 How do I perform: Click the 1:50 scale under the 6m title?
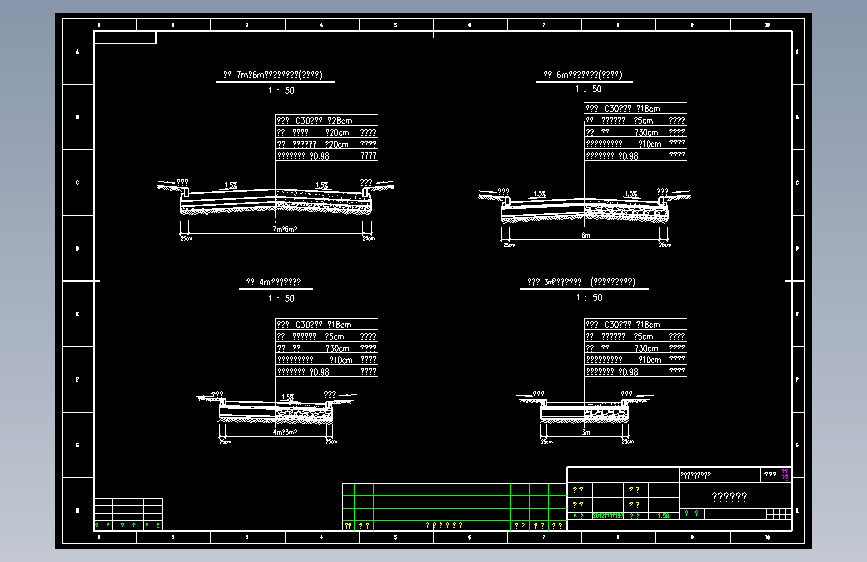click(x=588, y=89)
